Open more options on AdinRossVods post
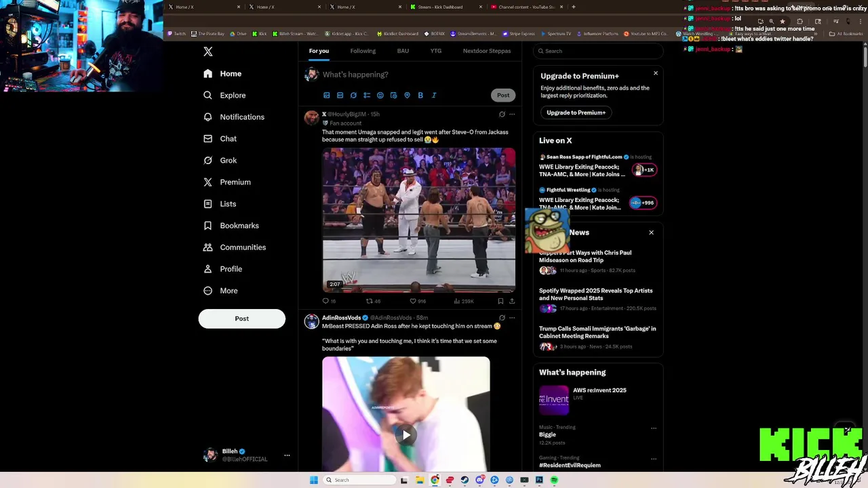Screen dimensions: 868x488 [512, 317]
